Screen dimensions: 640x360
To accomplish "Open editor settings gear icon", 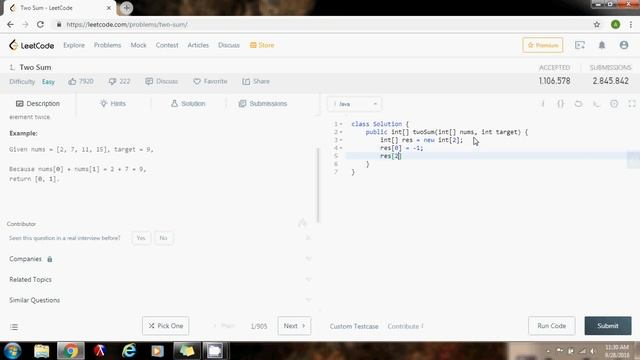I will pos(614,104).
